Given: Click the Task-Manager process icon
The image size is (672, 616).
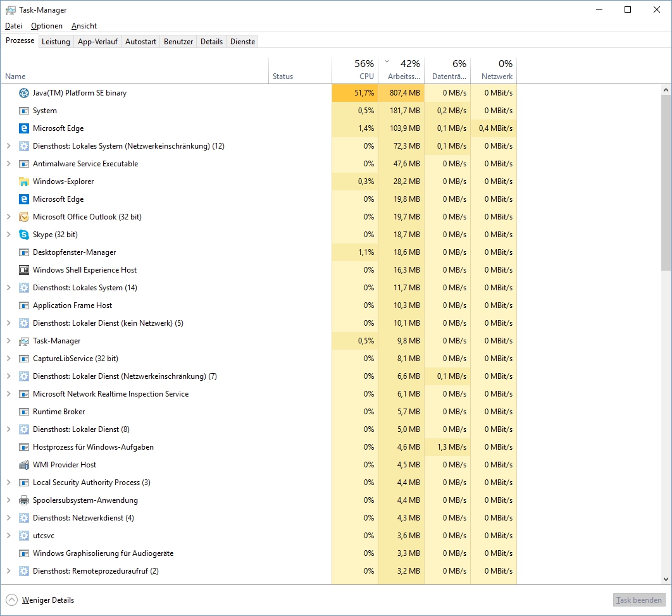Looking at the screenshot, I should 24,341.
